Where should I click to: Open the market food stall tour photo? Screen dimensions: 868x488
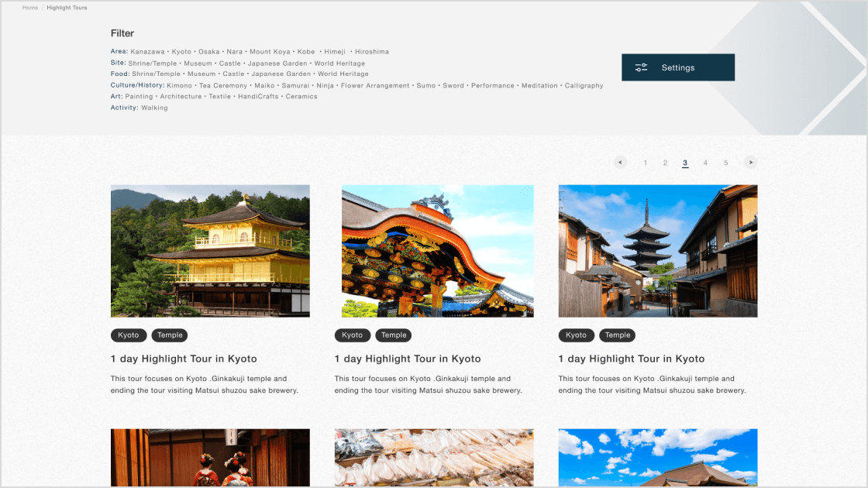[434, 458]
